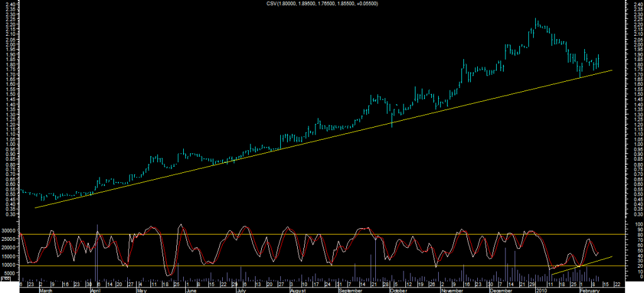Click the July label on the time axis
The image size is (644, 293).
242,290
